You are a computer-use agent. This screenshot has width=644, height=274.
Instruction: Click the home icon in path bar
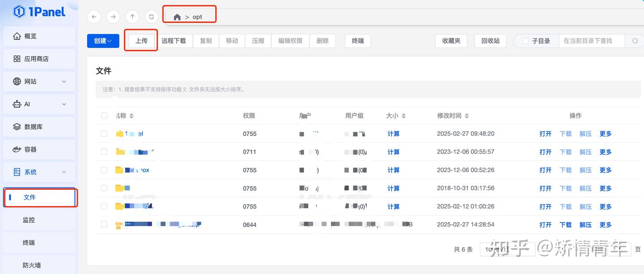click(177, 17)
